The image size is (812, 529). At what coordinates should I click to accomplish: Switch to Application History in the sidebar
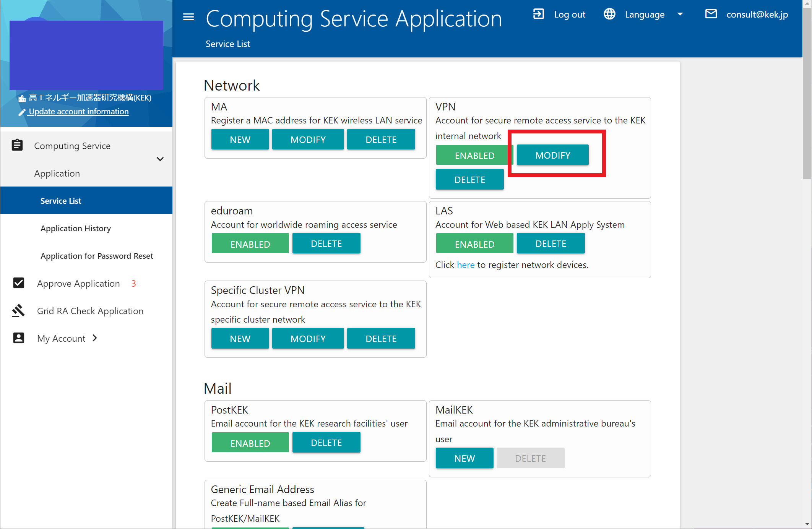pyautogui.click(x=75, y=228)
